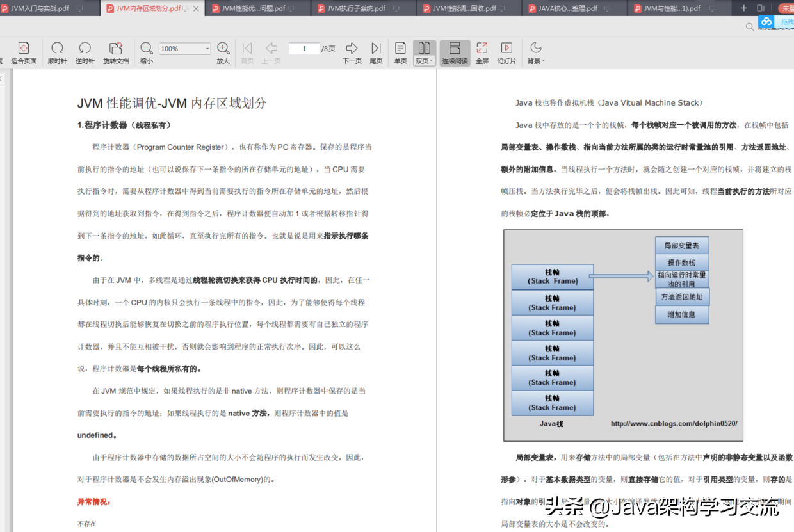This screenshot has height=532, width=794.
Task: Go to next page (下一页) arrow
Action: [352, 48]
